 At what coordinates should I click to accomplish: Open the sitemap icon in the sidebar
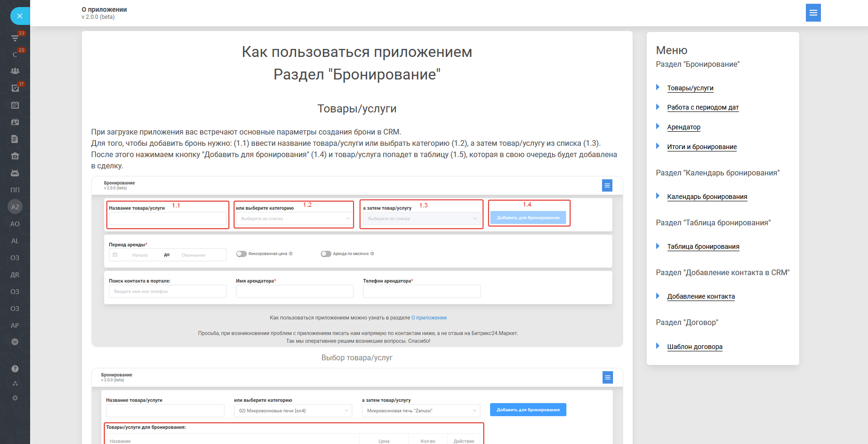click(x=15, y=383)
